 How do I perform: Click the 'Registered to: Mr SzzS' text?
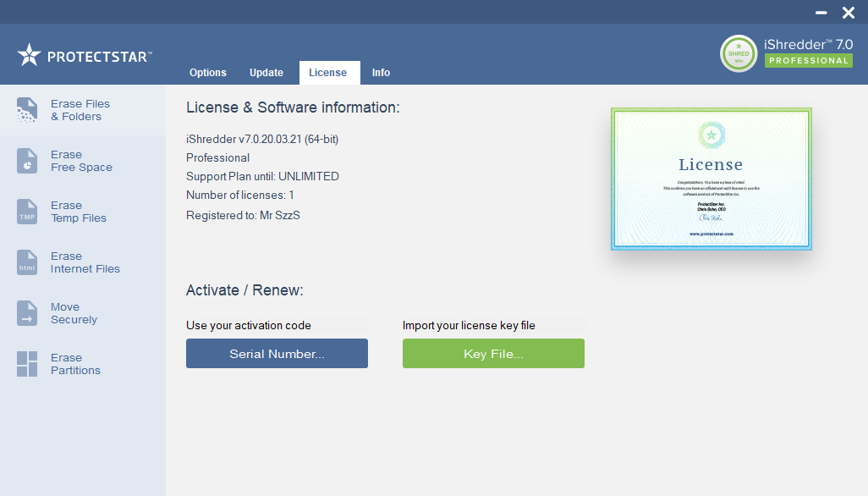tap(243, 215)
